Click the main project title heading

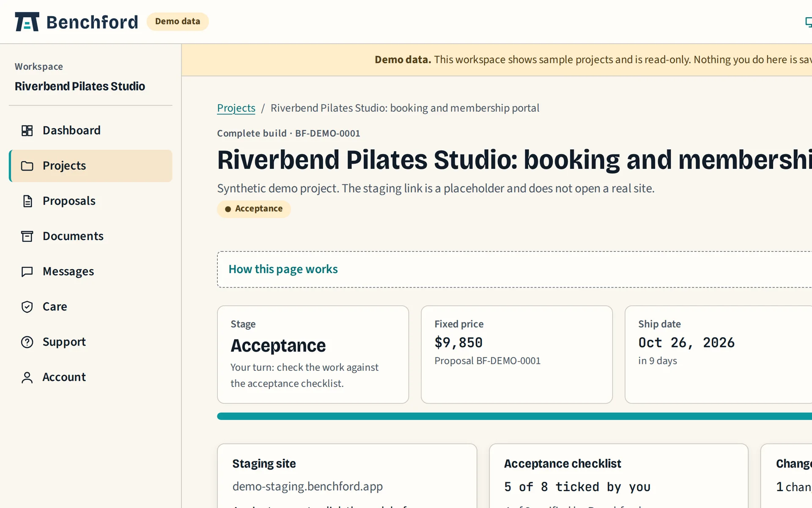[x=514, y=160]
